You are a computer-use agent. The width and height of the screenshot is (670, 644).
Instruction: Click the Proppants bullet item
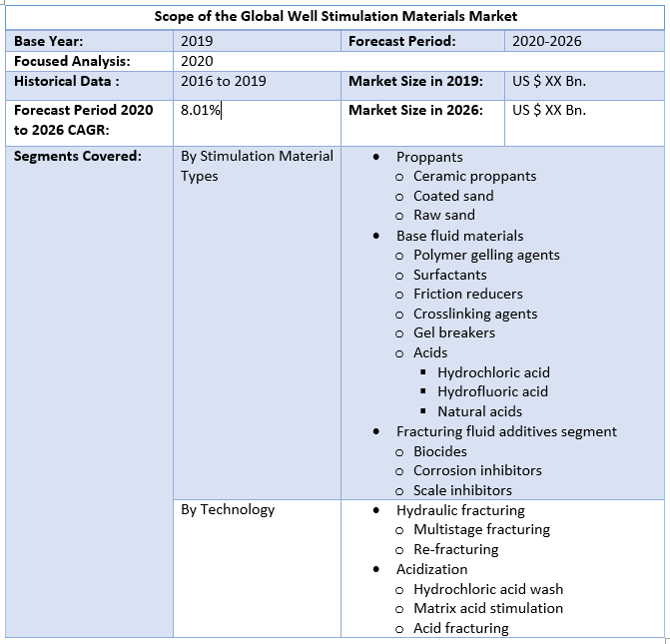429,157
